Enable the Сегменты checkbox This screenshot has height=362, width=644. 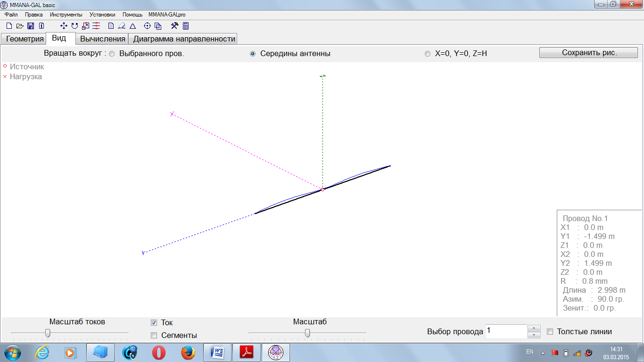pyautogui.click(x=154, y=336)
